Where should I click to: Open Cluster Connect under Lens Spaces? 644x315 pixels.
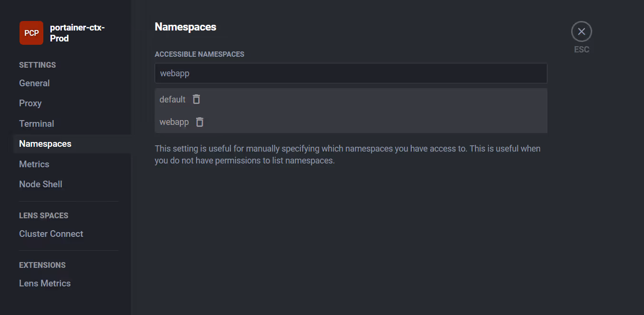pos(51,234)
